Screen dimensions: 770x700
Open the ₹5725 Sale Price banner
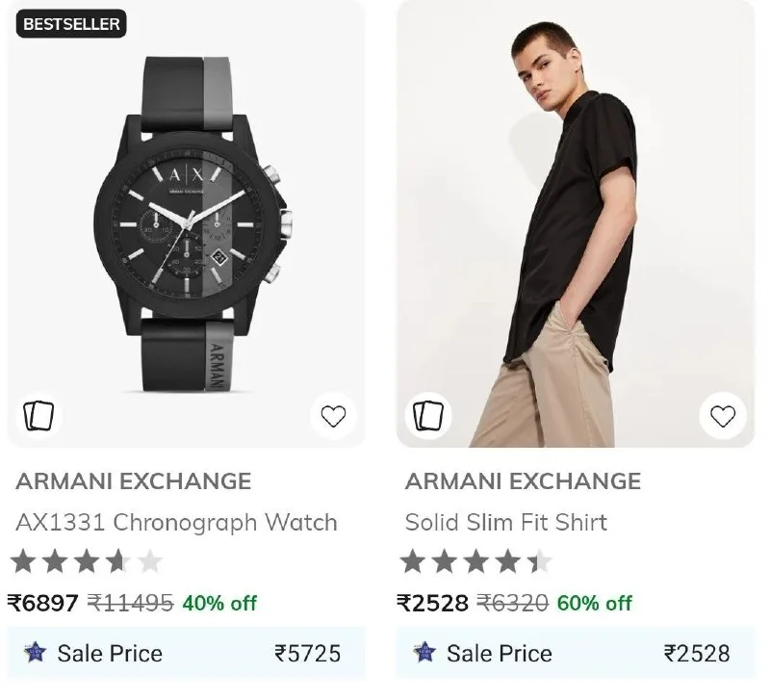[186, 654]
